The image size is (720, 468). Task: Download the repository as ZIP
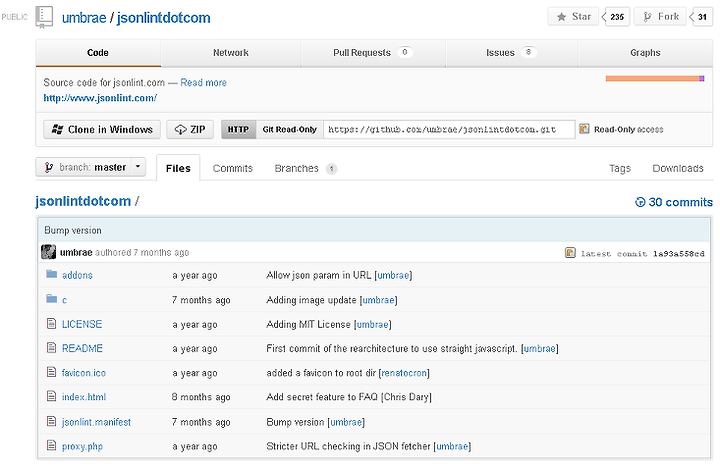point(190,130)
